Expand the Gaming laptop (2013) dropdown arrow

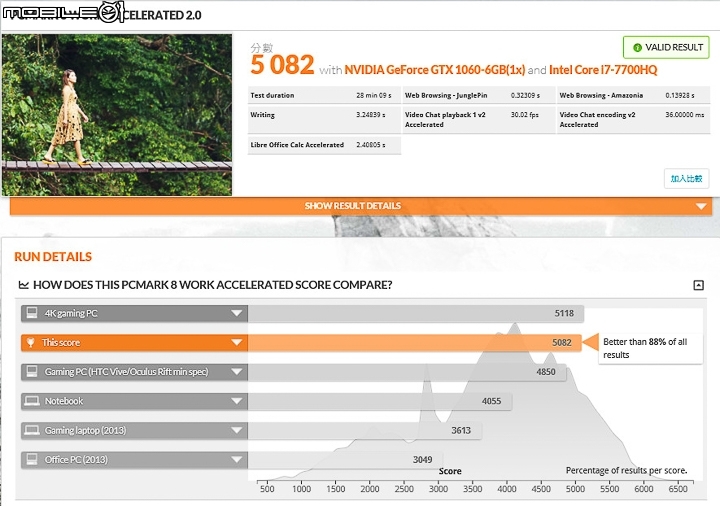click(x=236, y=431)
